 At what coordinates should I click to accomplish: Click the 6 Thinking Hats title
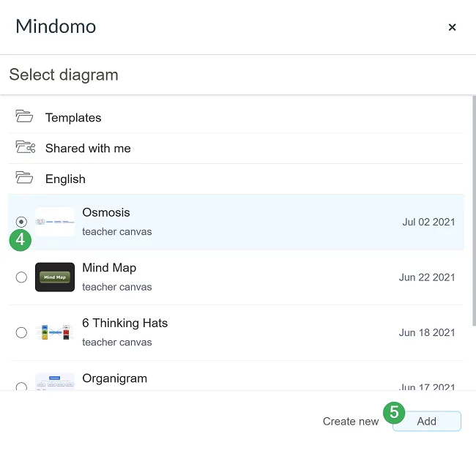(x=124, y=324)
